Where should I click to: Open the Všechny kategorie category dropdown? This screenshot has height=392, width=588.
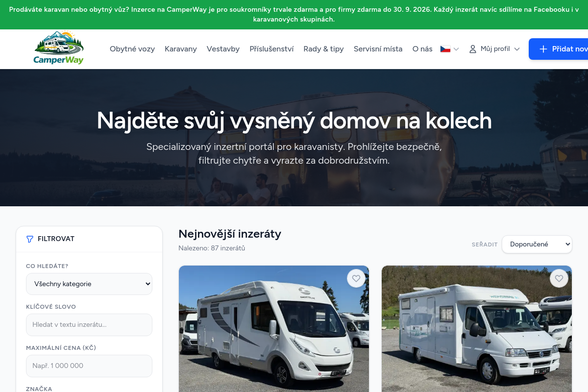[89, 284]
